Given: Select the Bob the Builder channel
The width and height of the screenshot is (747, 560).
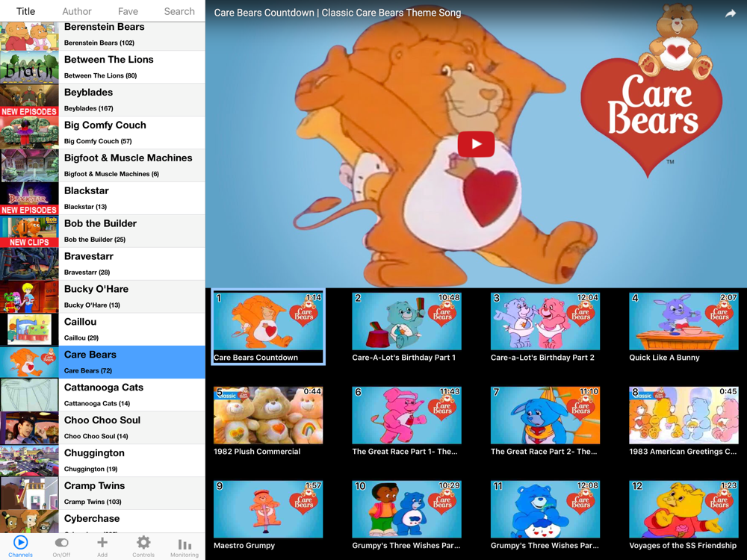Looking at the screenshot, I should (x=102, y=231).
